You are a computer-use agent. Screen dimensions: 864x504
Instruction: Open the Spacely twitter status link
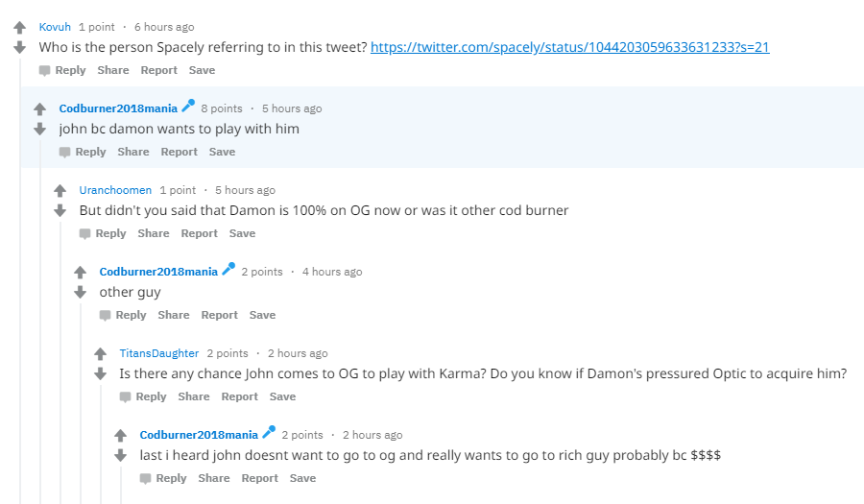click(569, 47)
